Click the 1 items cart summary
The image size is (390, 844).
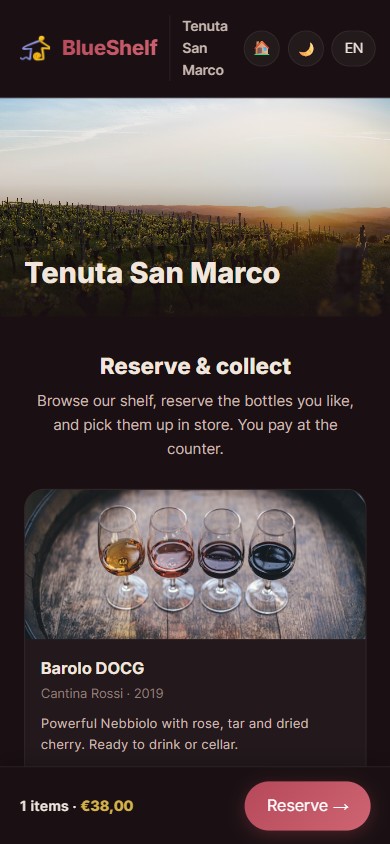45,806
